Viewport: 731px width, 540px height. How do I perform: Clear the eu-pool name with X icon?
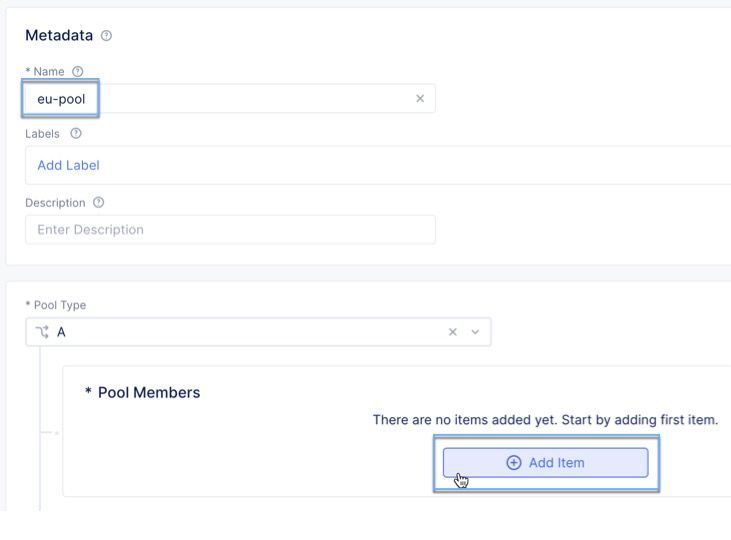pos(420,98)
